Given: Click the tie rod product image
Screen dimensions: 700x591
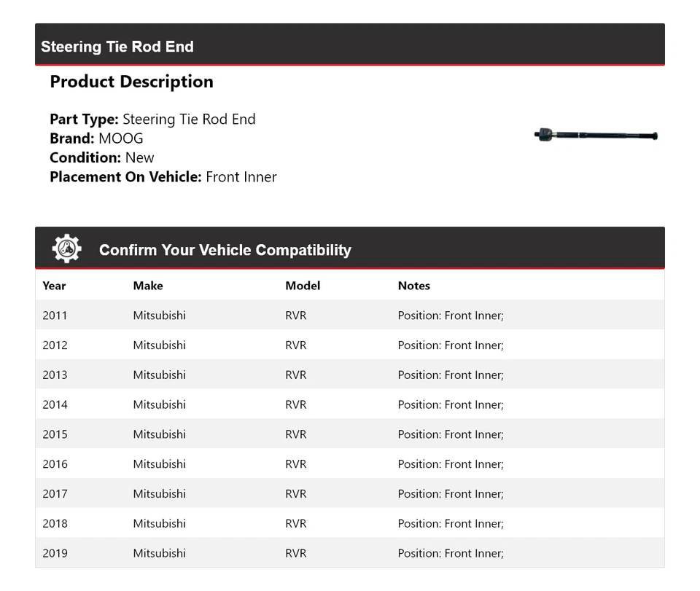Looking at the screenshot, I should pos(596,136).
